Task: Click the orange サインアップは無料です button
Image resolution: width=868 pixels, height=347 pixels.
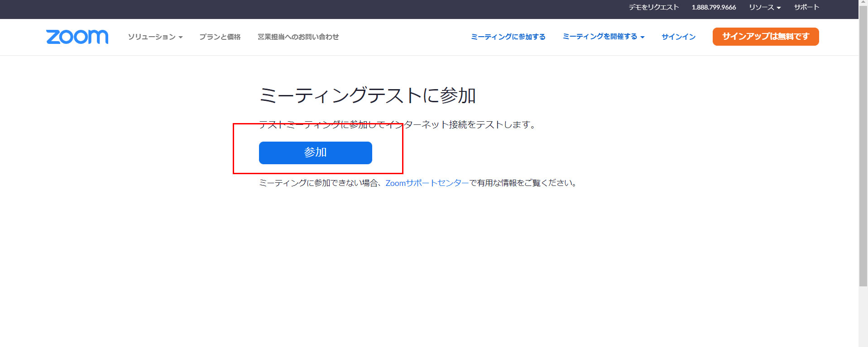Action: coord(766,37)
